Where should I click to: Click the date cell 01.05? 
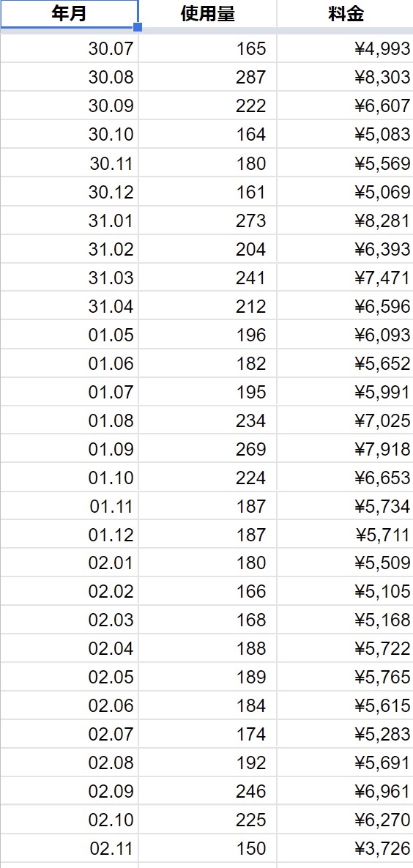(70, 334)
